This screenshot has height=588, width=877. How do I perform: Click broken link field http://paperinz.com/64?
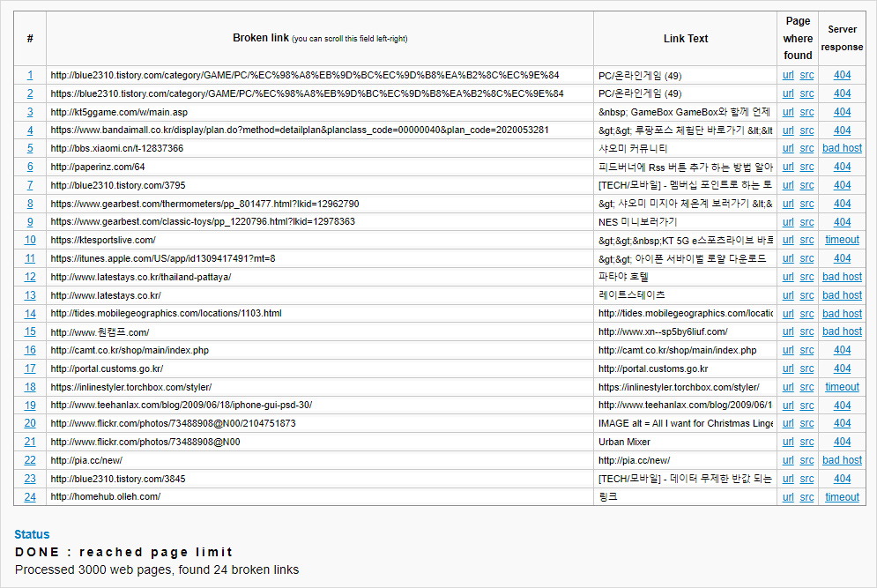pyautogui.click(x=319, y=167)
